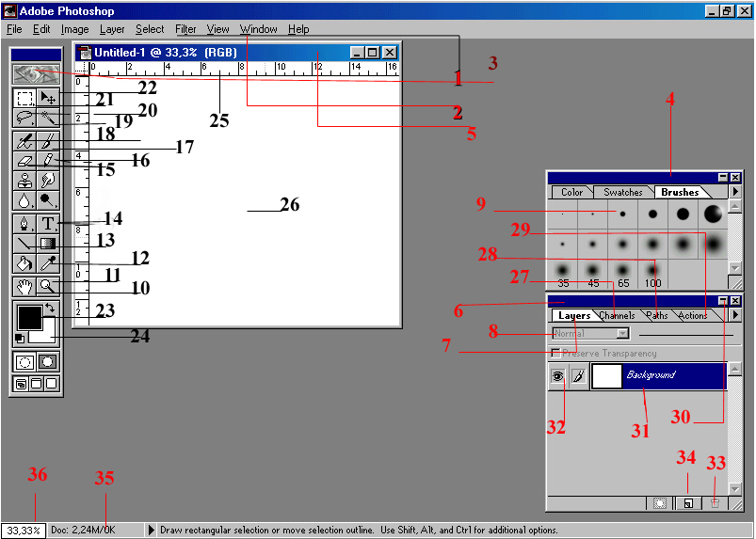
Task: Toggle the paintbrush indicator on Background layer
Action: [x=579, y=375]
